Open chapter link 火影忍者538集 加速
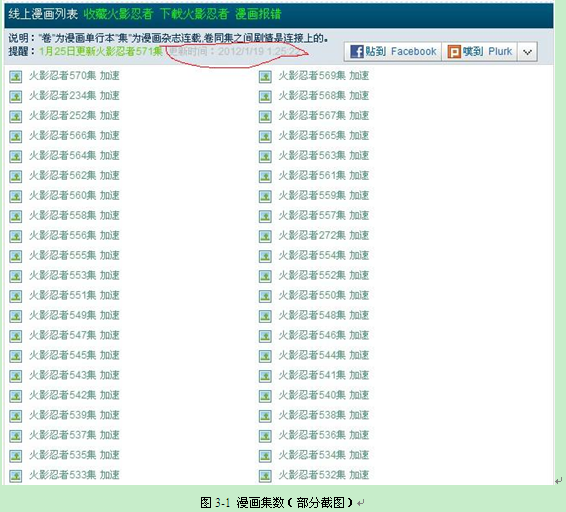Image resolution: width=566 pixels, height=512 pixels. (x=324, y=415)
